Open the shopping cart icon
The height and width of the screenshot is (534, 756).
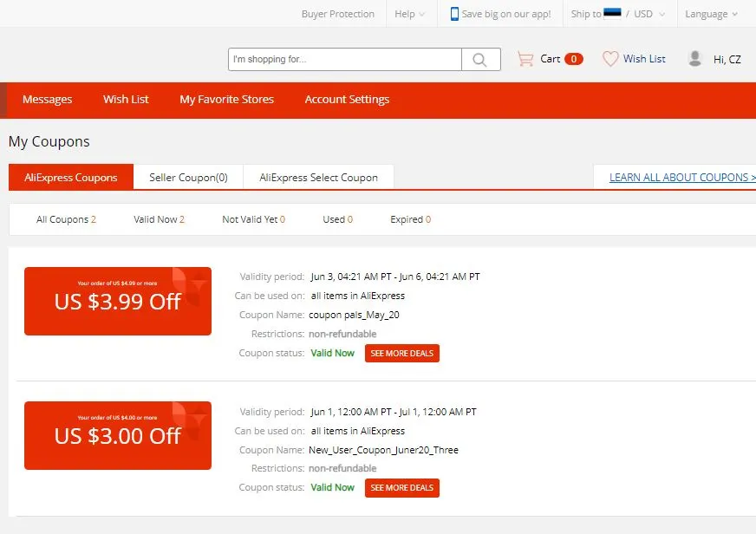pos(525,59)
